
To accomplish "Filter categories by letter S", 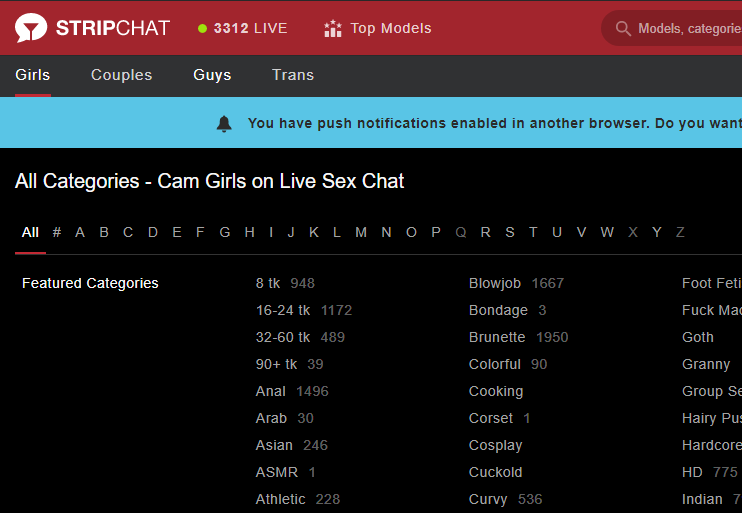I will point(510,232).
